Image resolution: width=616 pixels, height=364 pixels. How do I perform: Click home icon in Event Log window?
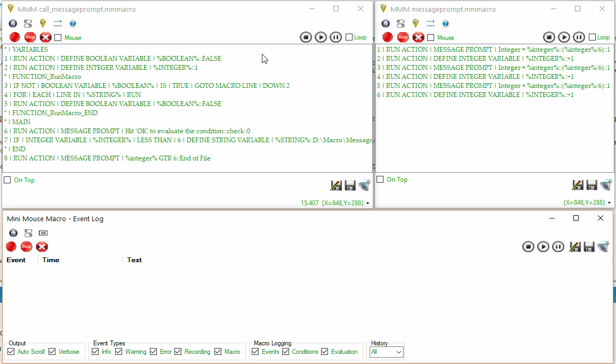pos(13,233)
